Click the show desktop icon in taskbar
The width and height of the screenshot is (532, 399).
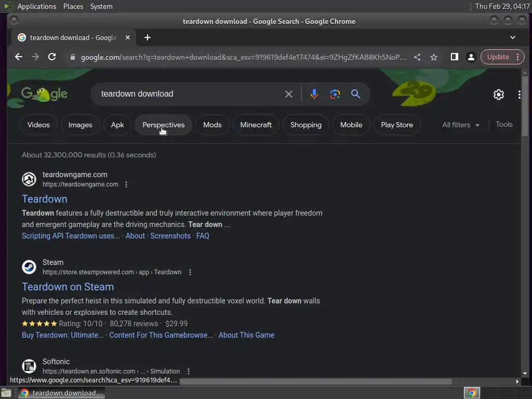pos(6,393)
